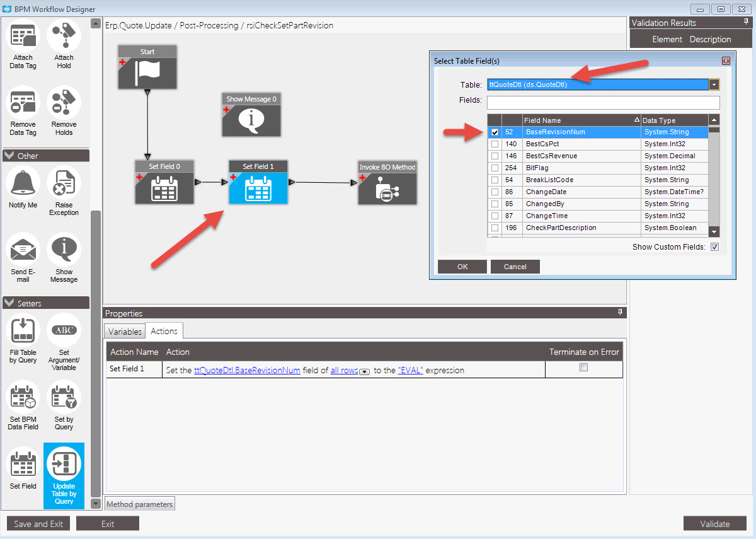Select the Set Field 1 node

point(258,183)
